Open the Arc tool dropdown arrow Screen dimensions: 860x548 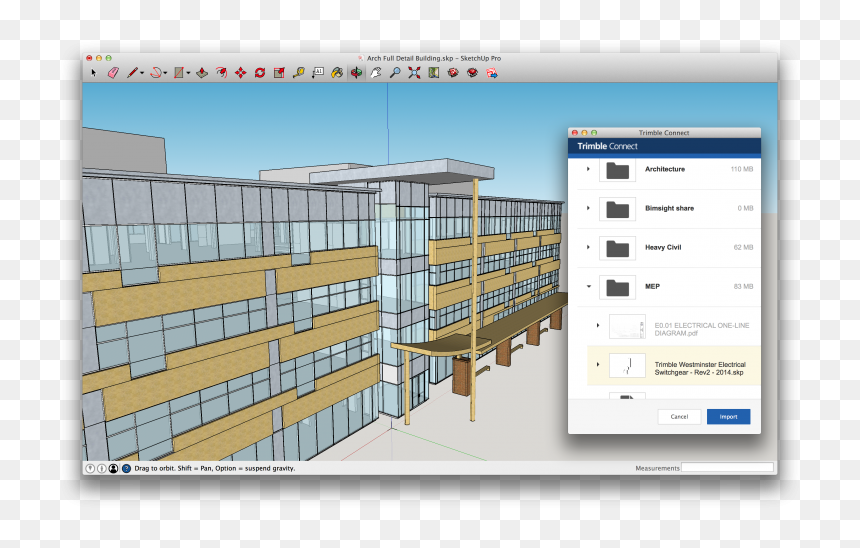point(165,73)
